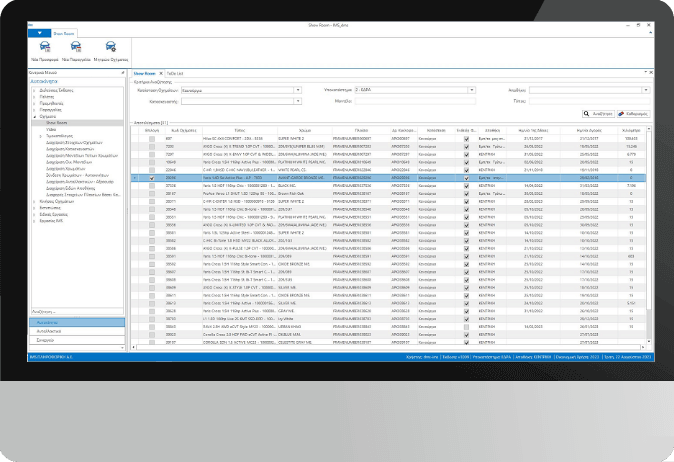
Task: Expand the Τιμοκατάλογος tree node
Action: tap(41, 136)
